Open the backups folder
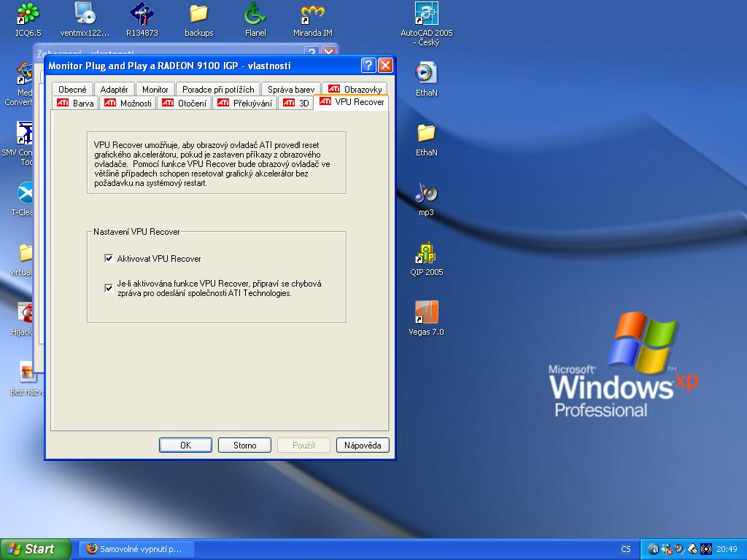The height and width of the screenshot is (560, 747). pyautogui.click(x=198, y=19)
